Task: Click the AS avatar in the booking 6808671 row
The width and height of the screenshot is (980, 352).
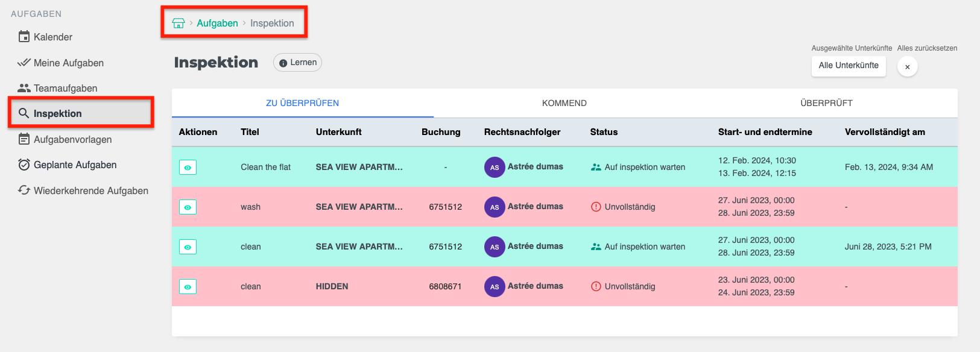Action: tap(495, 287)
